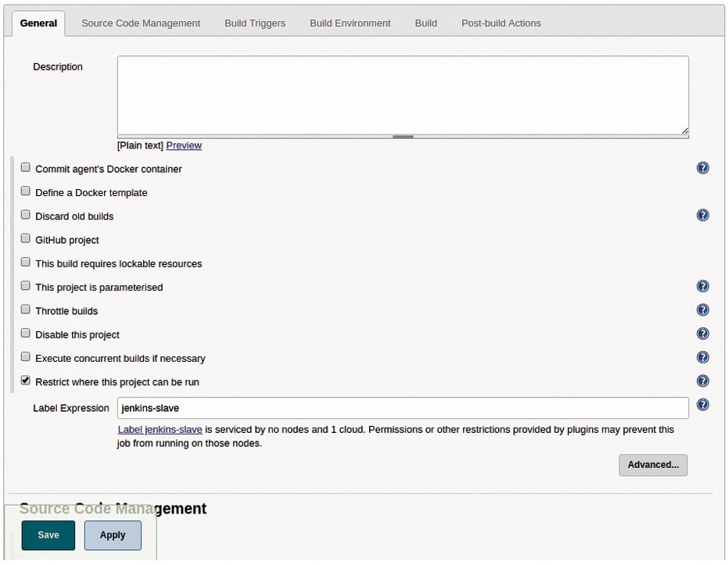
Task: Go to the Build Triggers tab
Action: [255, 23]
